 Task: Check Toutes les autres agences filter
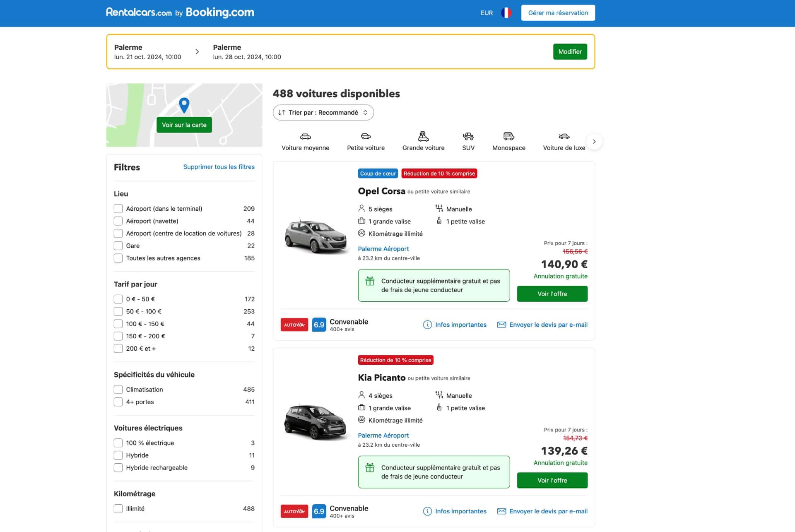118,258
